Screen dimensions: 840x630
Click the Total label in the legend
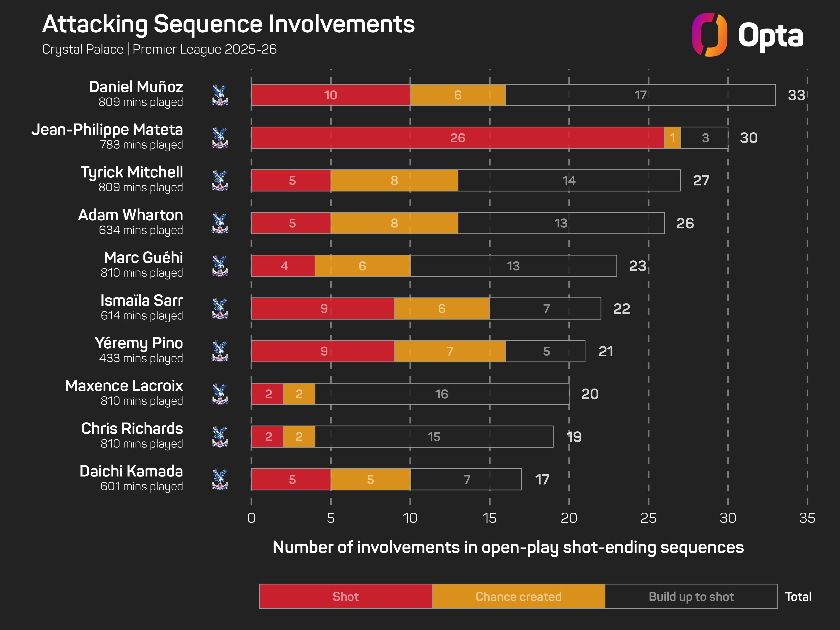pos(798,596)
